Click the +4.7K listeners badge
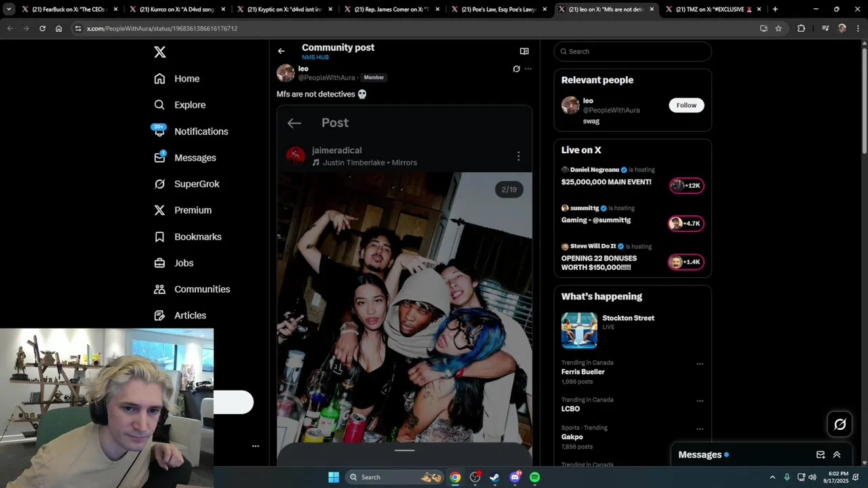This screenshot has width=868, height=488. point(686,224)
